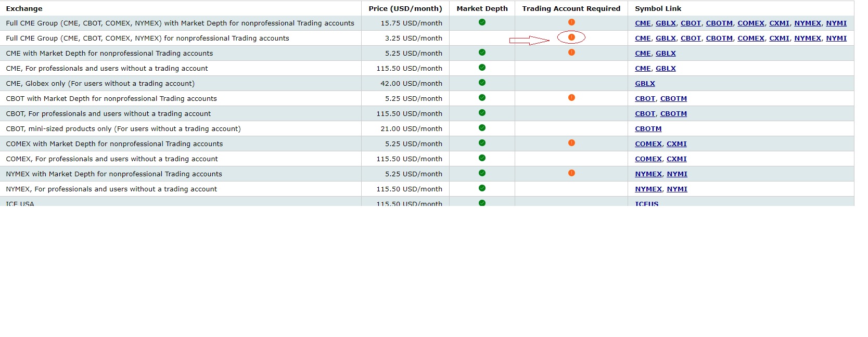Viewport: 868px width, 337px height.
Task: Open CBOTM link in CBOT, For professionals row
Action: click(673, 114)
